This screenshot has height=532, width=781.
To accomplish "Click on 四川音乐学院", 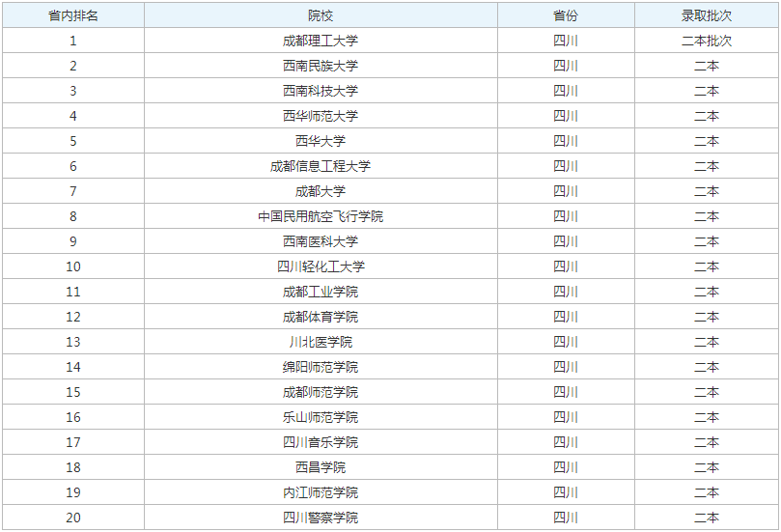I will [x=320, y=442].
